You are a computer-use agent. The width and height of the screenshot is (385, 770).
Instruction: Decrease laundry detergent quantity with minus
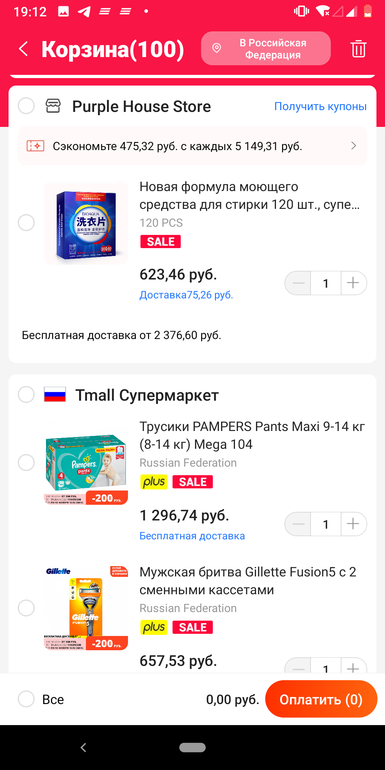[298, 283]
